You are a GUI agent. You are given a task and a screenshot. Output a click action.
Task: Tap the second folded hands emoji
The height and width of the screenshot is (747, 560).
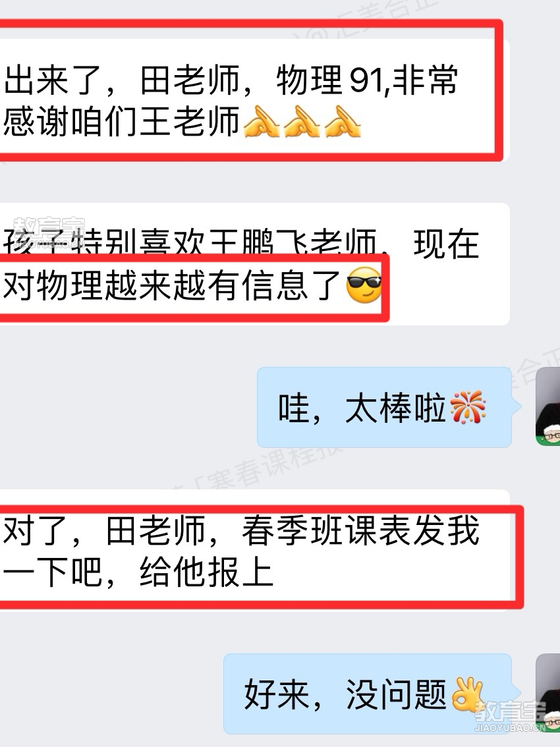coord(302,121)
